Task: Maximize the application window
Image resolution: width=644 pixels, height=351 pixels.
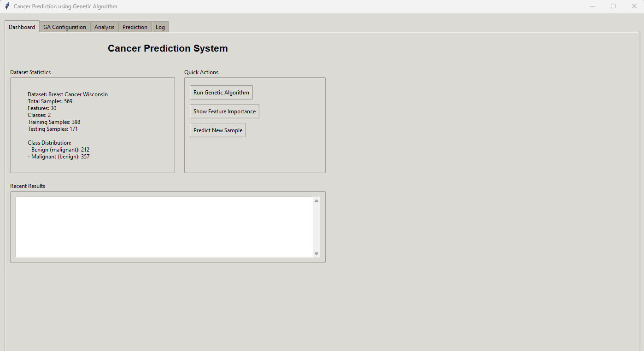Action: (x=613, y=6)
